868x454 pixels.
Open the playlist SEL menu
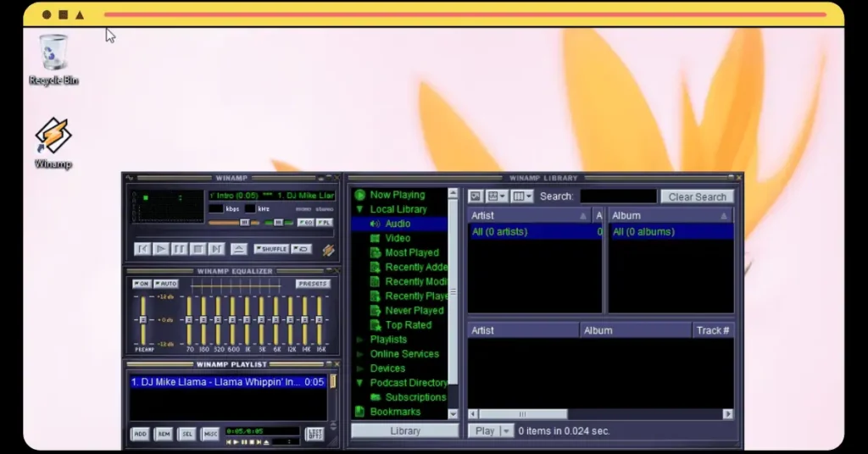point(187,434)
